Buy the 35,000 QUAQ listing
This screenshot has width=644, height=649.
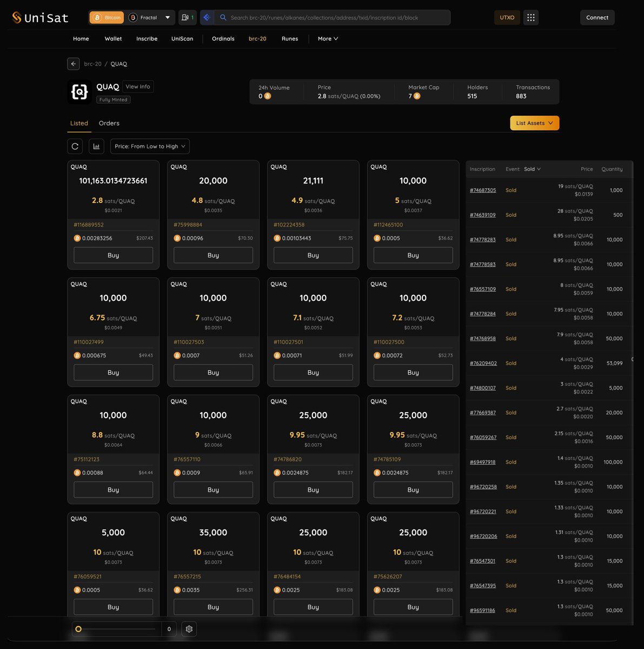213,607
